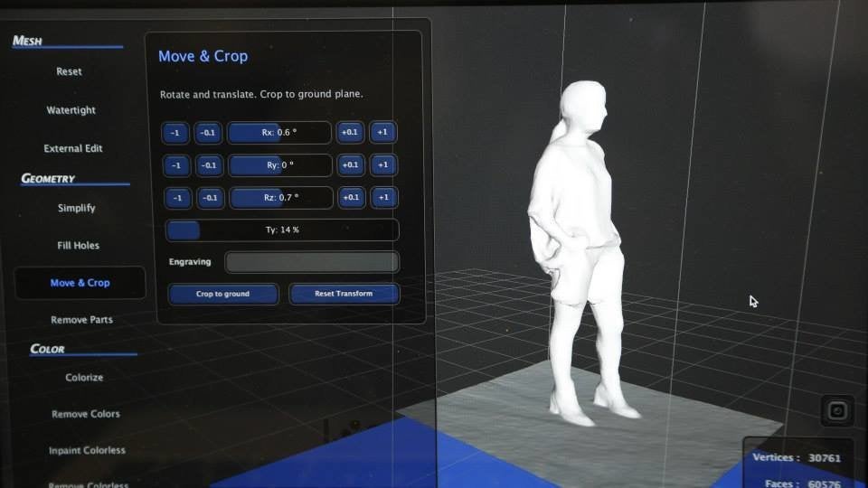Click the screenshot icon in viewport corner
The width and height of the screenshot is (868, 488).
coord(837,410)
